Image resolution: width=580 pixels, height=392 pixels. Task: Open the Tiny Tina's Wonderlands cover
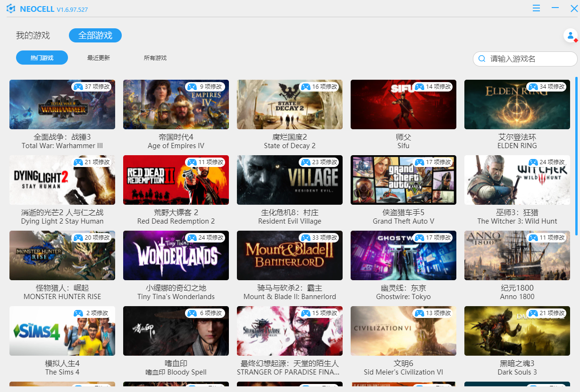pyautogui.click(x=176, y=255)
